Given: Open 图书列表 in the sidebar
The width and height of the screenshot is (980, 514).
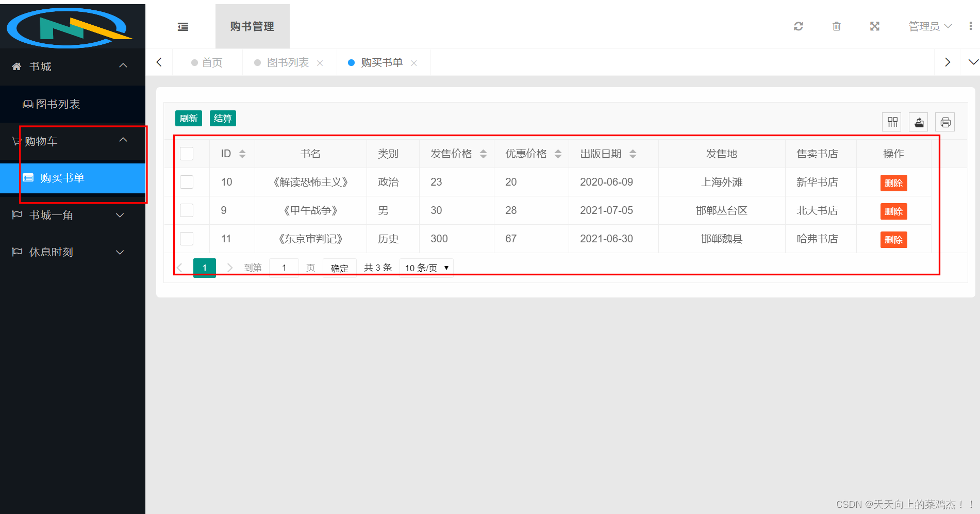Looking at the screenshot, I should [x=73, y=104].
